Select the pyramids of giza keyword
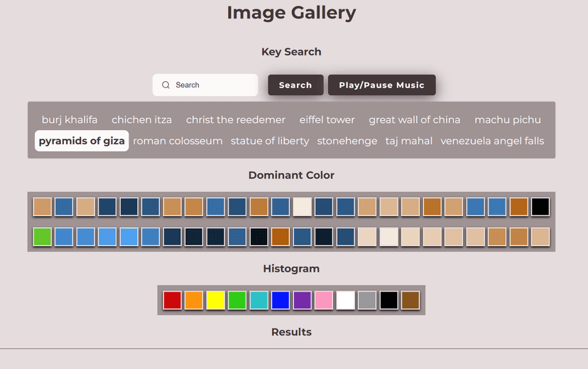 click(82, 141)
